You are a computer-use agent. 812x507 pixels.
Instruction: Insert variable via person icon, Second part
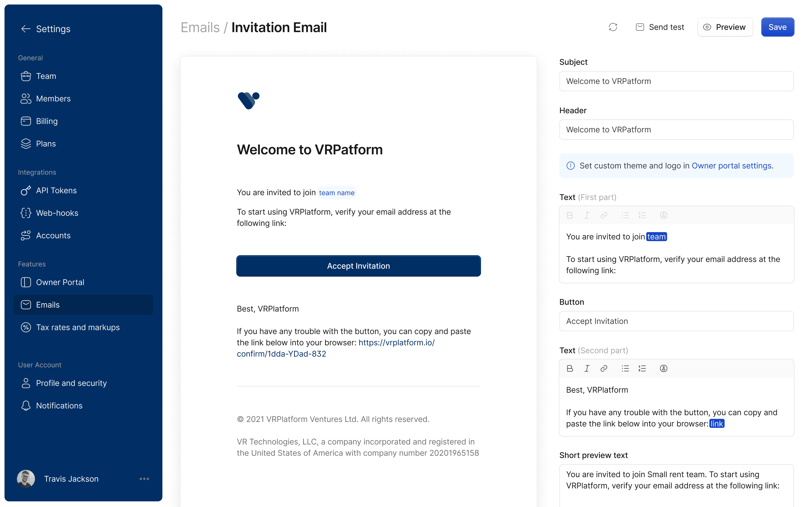tap(663, 368)
